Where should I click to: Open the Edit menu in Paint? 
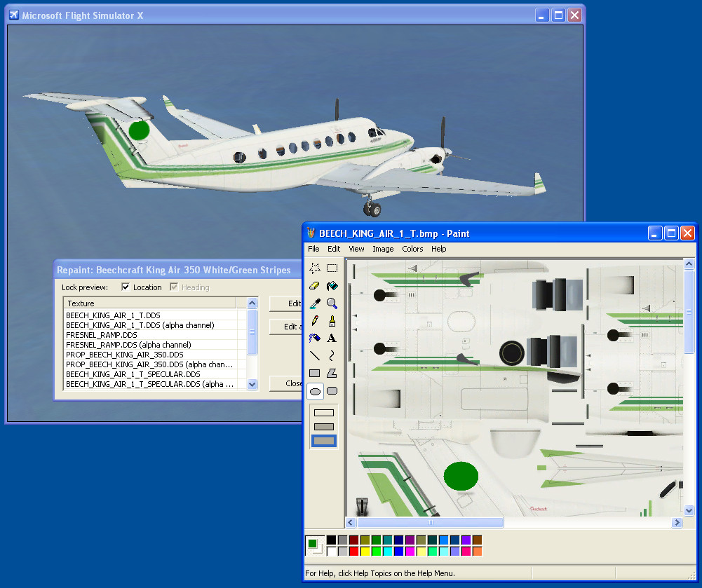(x=334, y=249)
